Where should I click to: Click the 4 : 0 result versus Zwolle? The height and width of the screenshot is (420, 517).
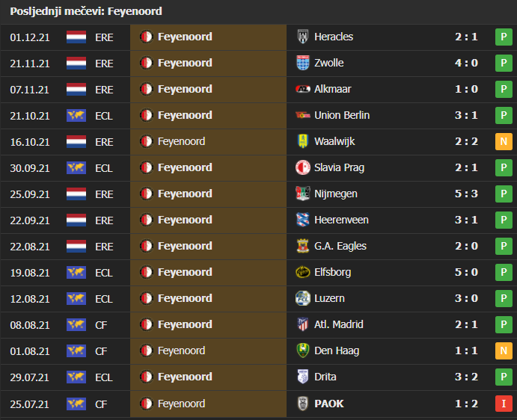pyautogui.click(x=466, y=63)
